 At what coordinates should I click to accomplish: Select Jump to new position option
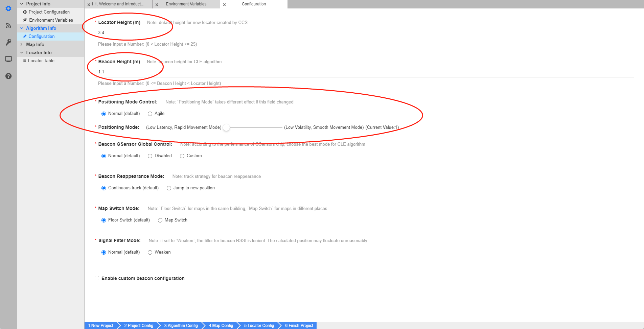pos(169,188)
